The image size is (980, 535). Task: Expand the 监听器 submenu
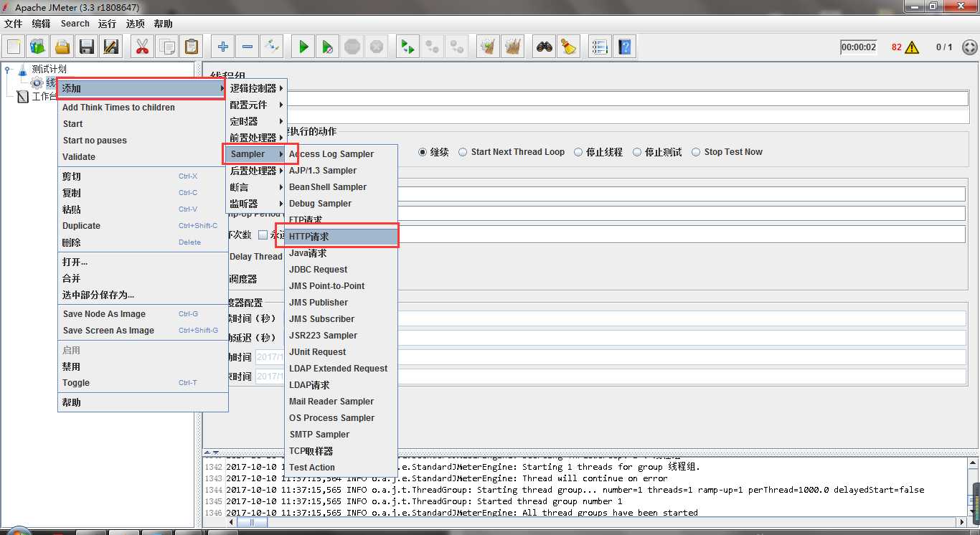pyautogui.click(x=257, y=204)
